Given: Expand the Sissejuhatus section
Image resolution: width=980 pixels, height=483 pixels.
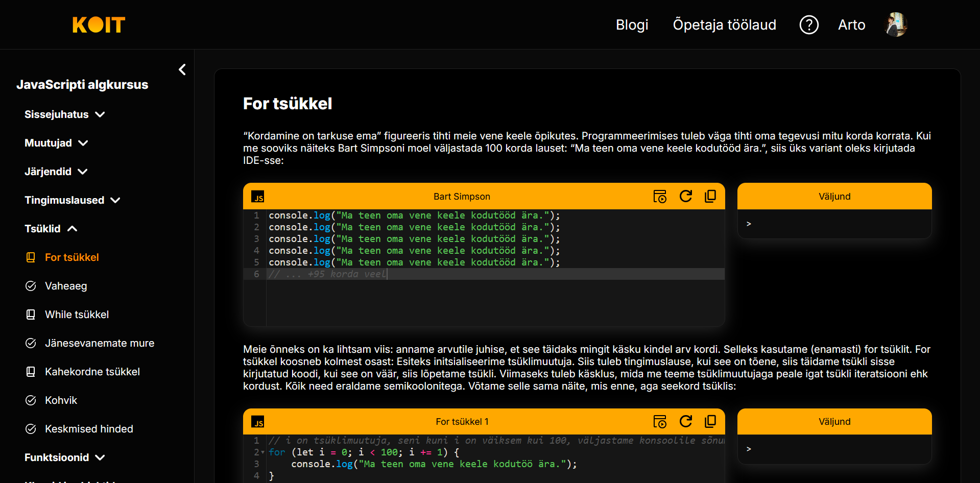Looking at the screenshot, I should tap(64, 114).
